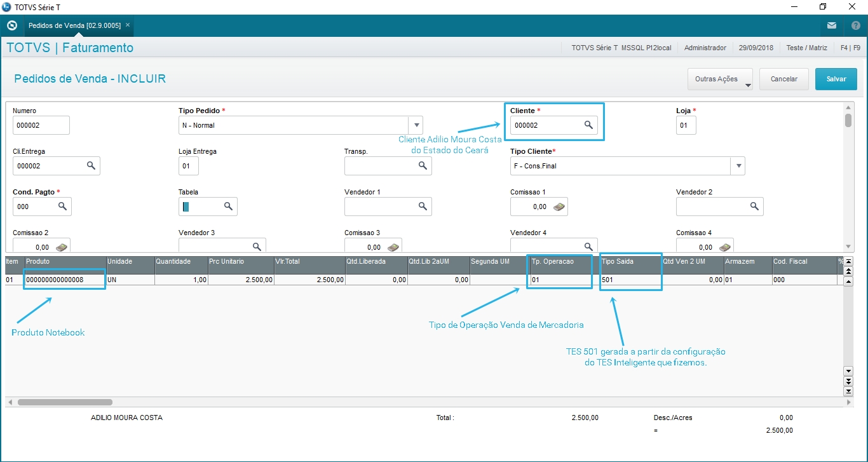Close the Pedidos de Venda tab

point(128,25)
